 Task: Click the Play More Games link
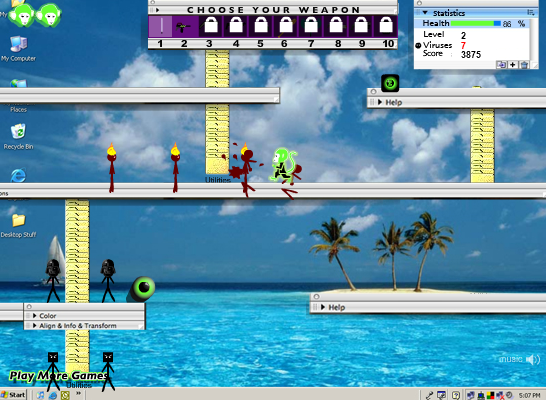click(58, 375)
